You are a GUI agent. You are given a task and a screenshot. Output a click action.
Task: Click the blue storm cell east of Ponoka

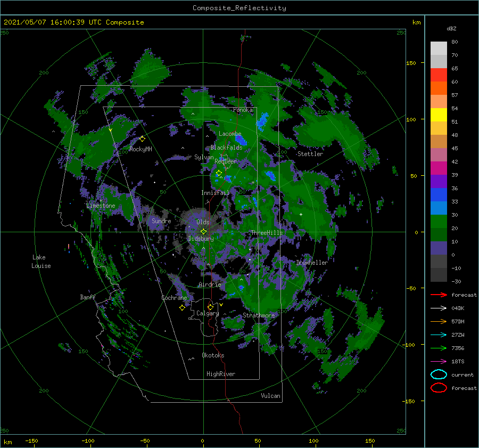[262, 121]
